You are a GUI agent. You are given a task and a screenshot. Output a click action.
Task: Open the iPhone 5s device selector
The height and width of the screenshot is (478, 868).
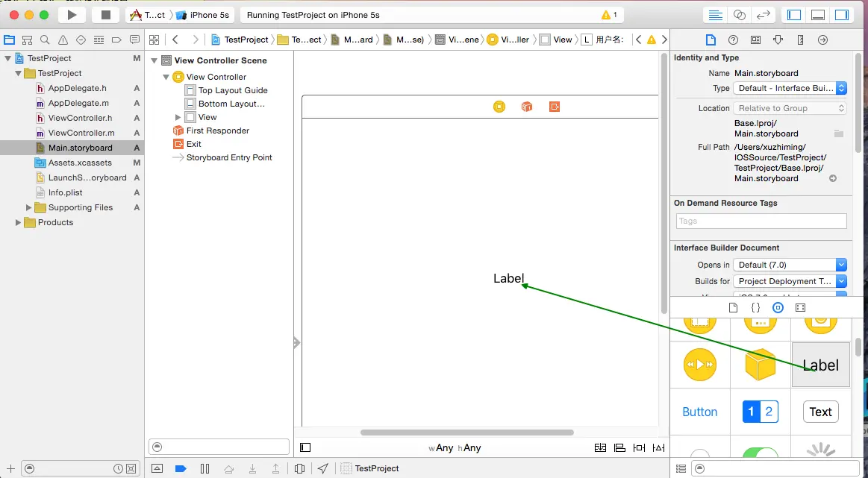[202, 15]
